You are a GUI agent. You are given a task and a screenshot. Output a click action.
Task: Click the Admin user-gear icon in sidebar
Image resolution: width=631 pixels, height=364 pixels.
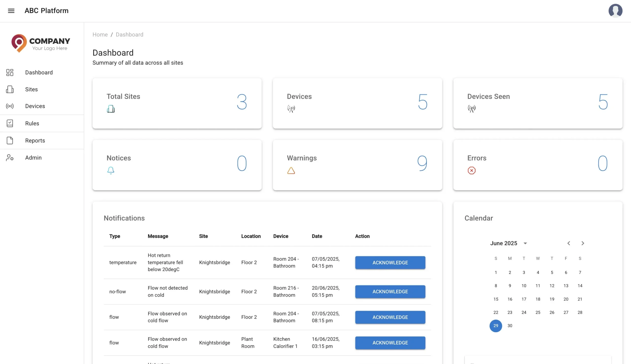click(10, 157)
